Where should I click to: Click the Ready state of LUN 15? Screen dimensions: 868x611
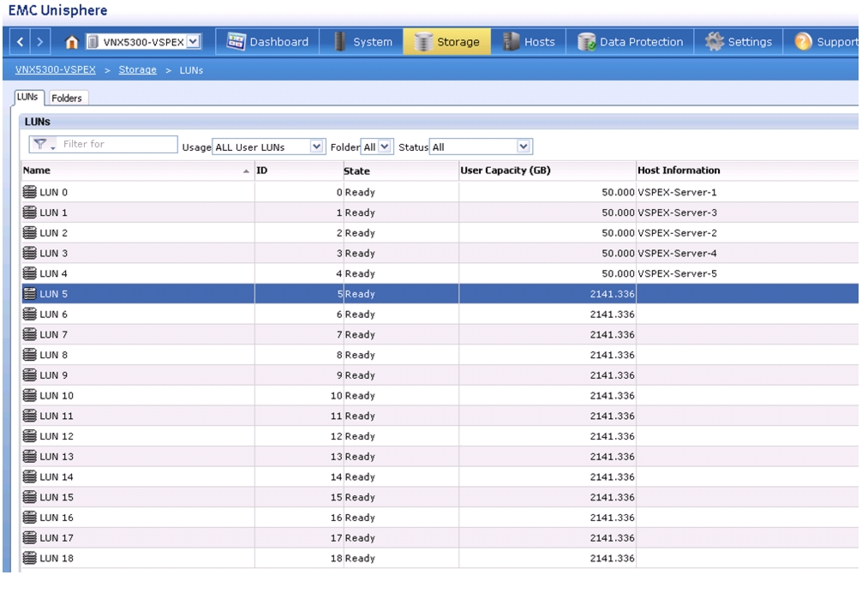point(360,498)
